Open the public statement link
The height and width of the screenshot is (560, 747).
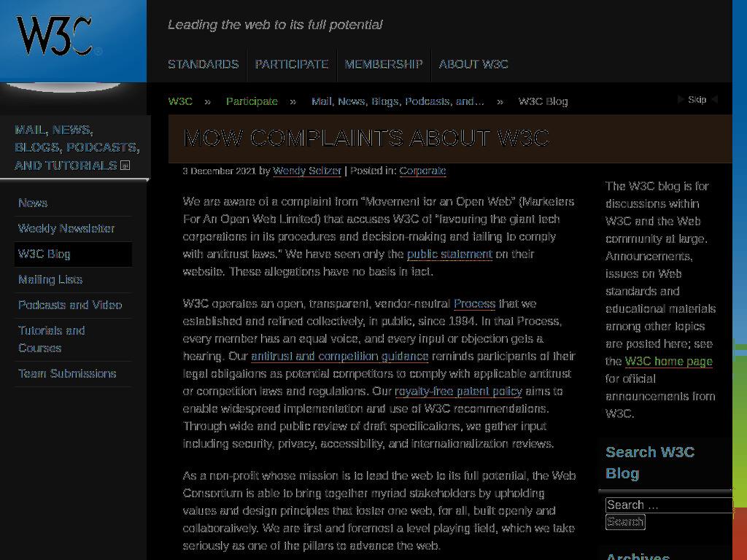[x=449, y=254]
